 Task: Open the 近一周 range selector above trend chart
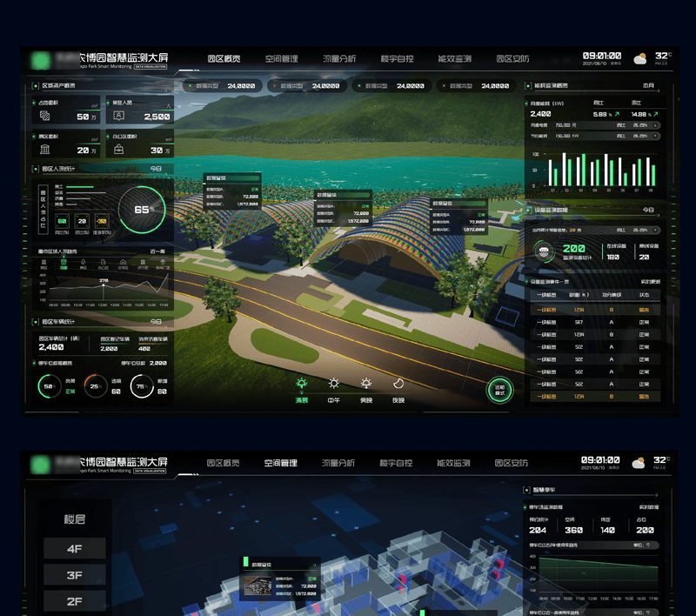coord(157,251)
